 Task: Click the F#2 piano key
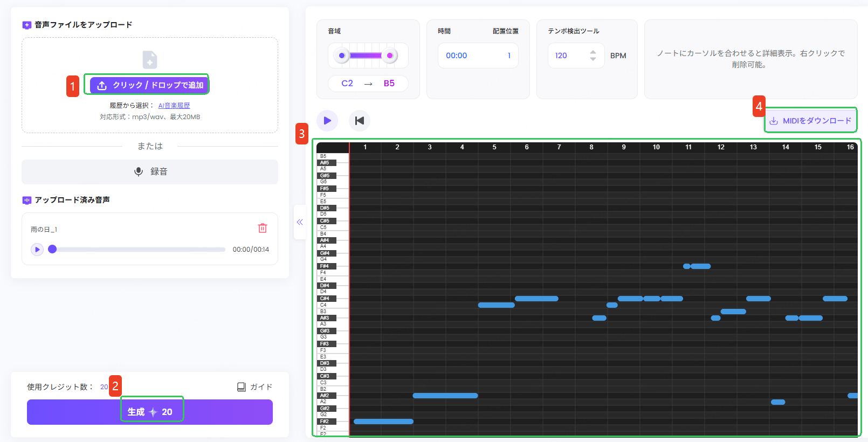click(327, 421)
